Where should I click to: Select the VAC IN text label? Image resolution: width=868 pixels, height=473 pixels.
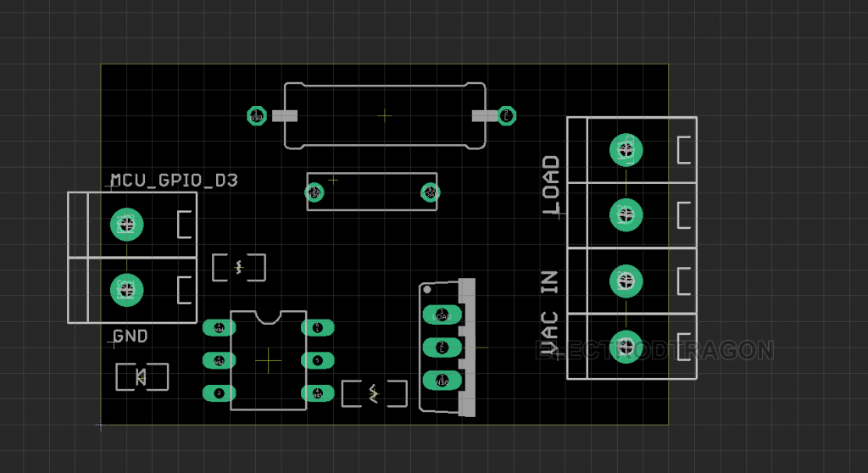551,312
